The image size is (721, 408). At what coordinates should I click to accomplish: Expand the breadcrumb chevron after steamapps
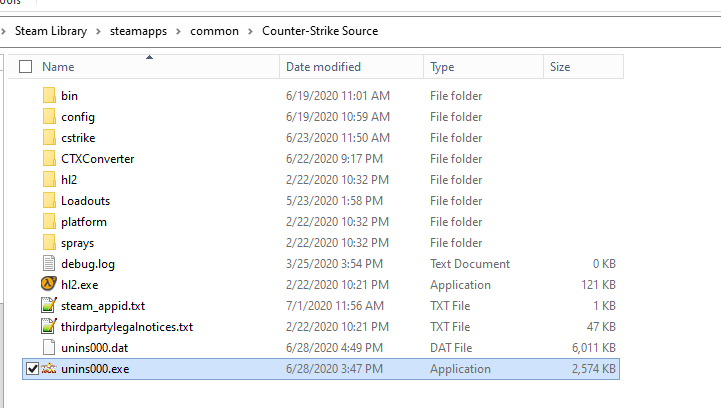click(x=176, y=31)
